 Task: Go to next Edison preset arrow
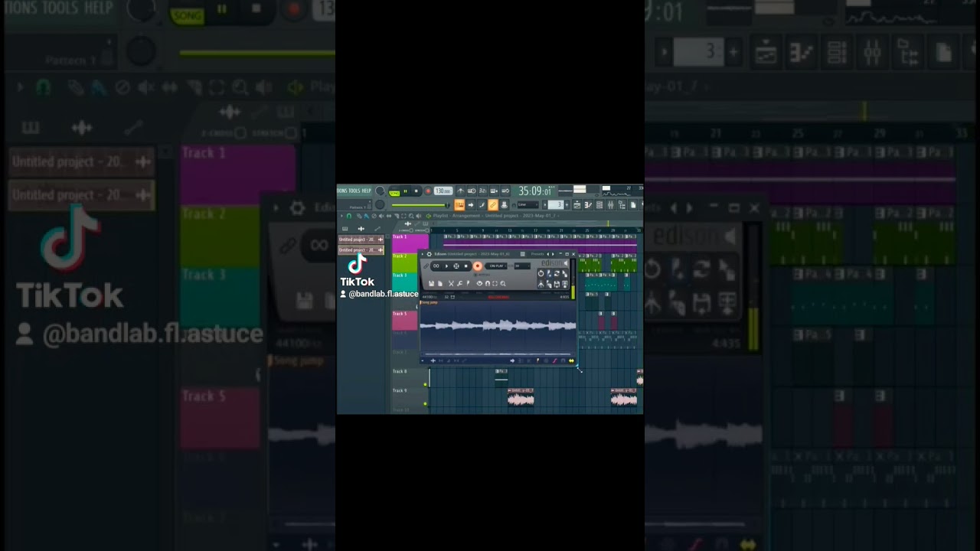[x=554, y=254]
